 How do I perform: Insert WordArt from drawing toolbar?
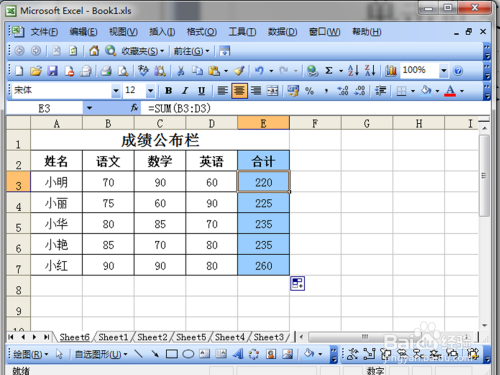tap(238, 354)
